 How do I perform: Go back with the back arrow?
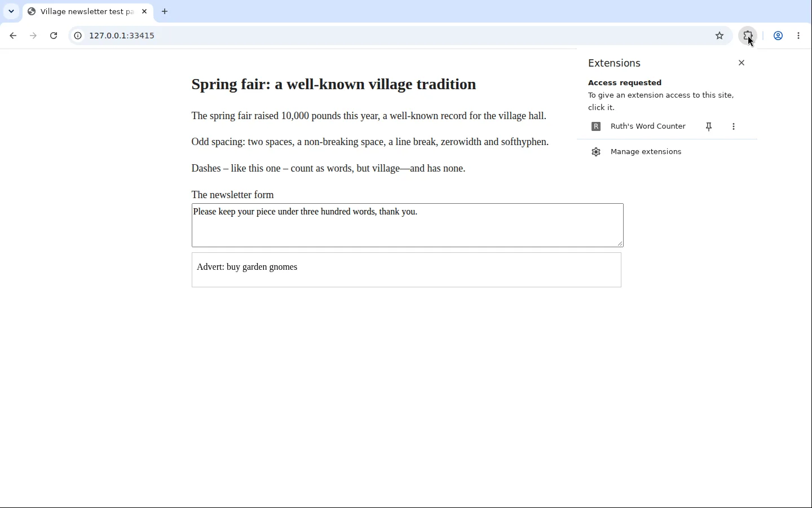tap(13, 36)
